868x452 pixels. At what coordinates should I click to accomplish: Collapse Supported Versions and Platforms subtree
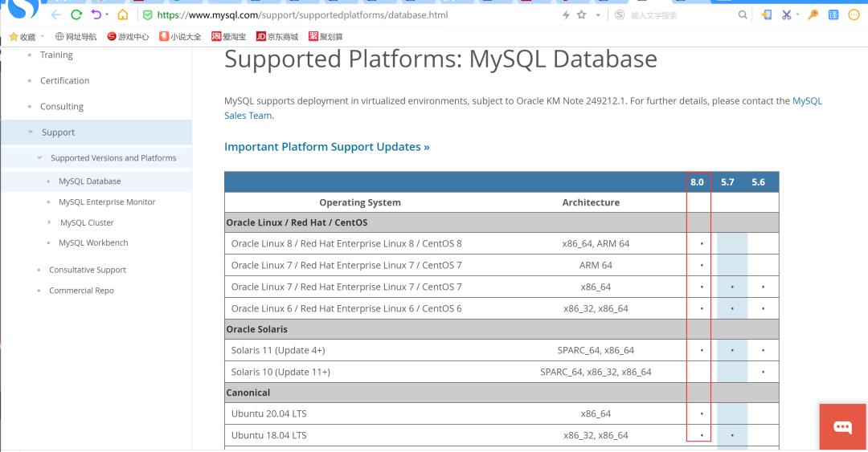tap(39, 158)
